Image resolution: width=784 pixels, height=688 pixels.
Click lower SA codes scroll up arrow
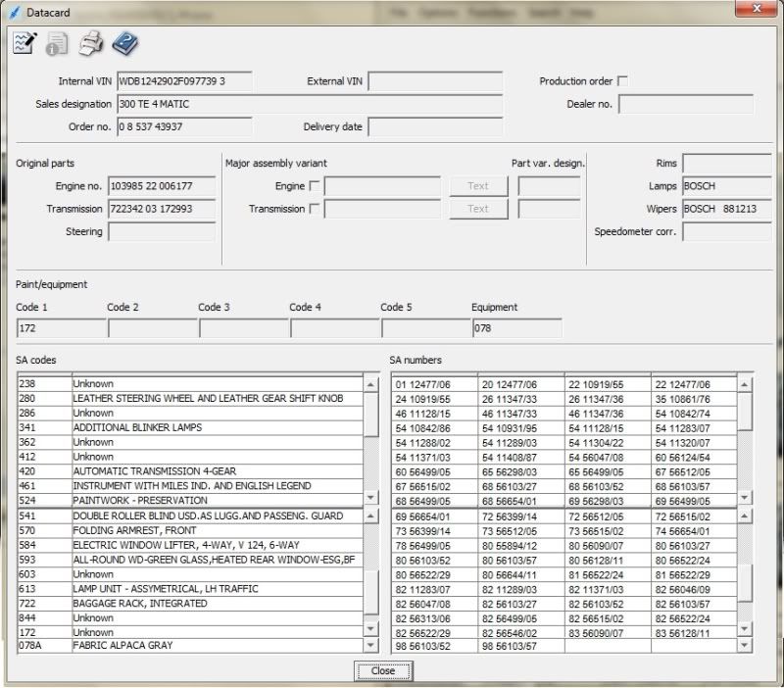370,516
